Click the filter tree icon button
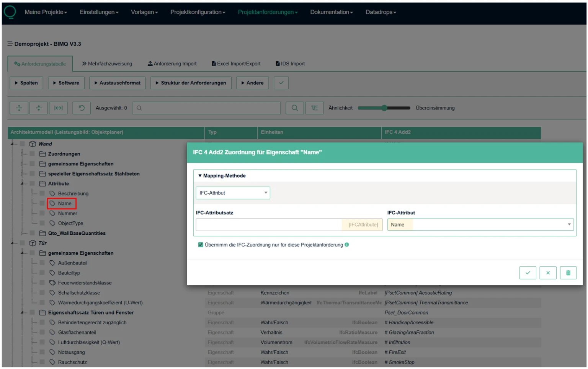This screenshot has width=588, height=369. pyautogui.click(x=314, y=108)
